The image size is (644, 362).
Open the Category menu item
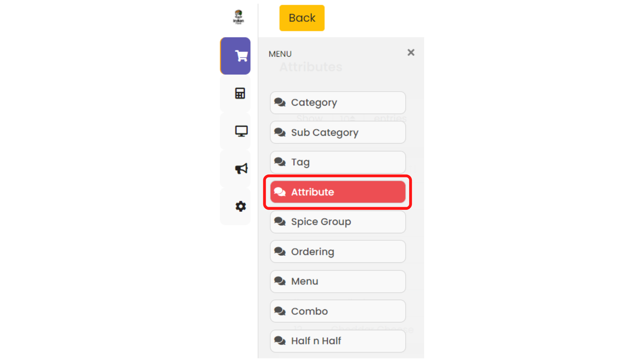coord(338,103)
